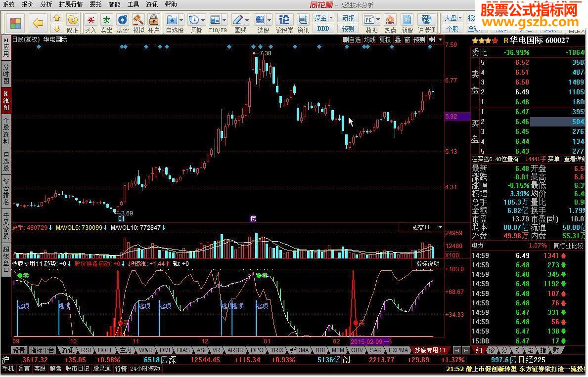This screenshot has height=377, width=588.
Task: Toggle the 复权 price adjustment option
Action: [385, 40]
